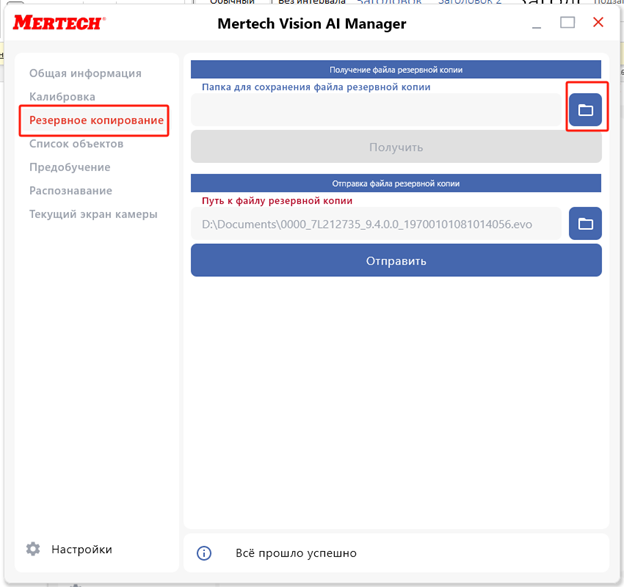Click the Получить button

[396, 147]
